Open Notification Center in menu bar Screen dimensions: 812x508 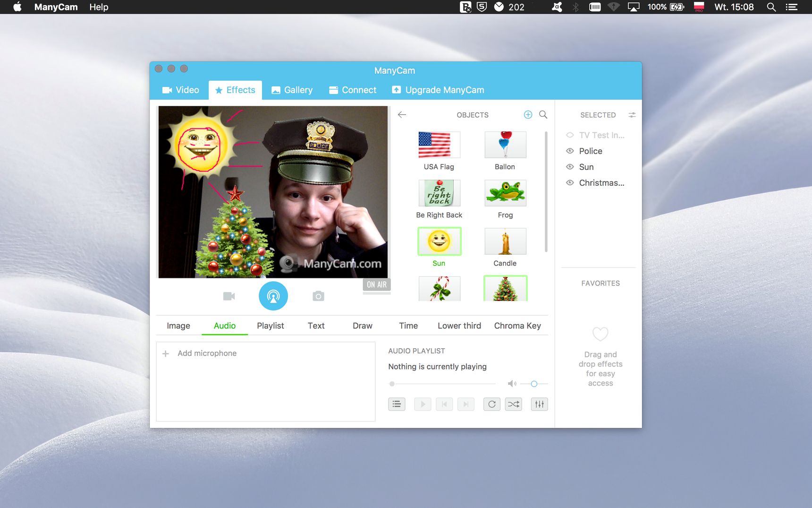point(791,7)
